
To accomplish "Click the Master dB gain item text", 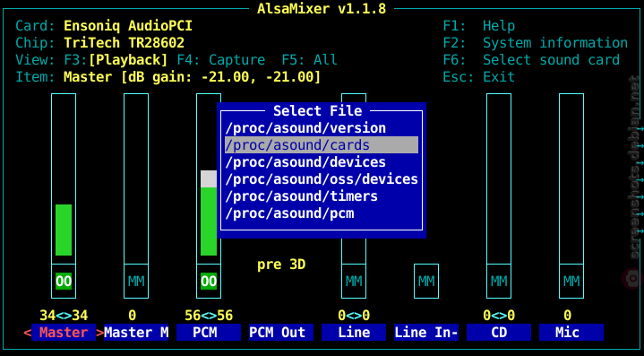I will pyautogui.click(x=193, y=77).
